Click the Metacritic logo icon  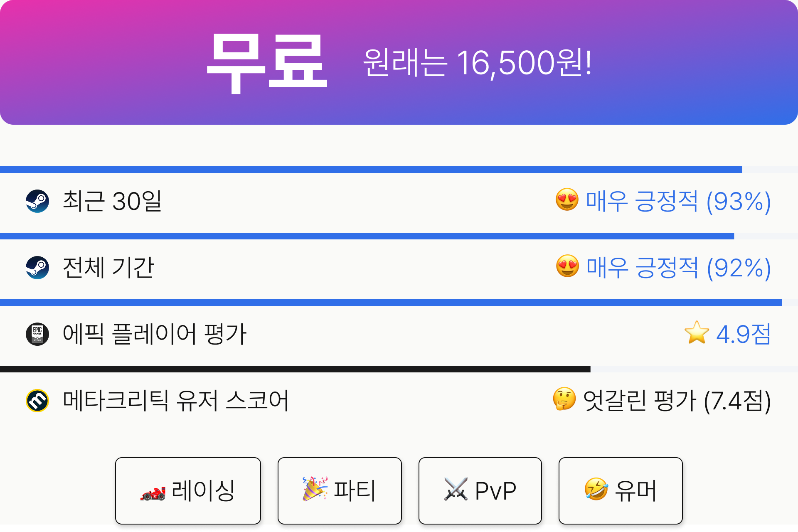(37, 401)
